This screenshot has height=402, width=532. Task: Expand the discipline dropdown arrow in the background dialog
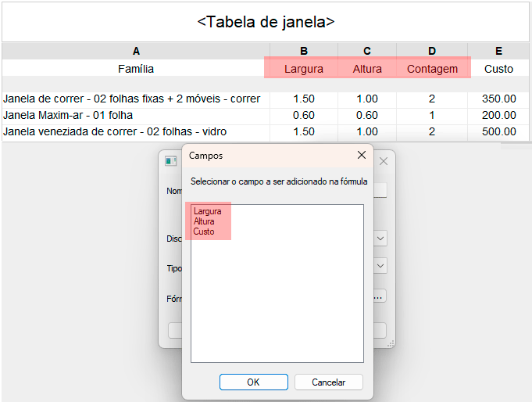pos(380,239)
